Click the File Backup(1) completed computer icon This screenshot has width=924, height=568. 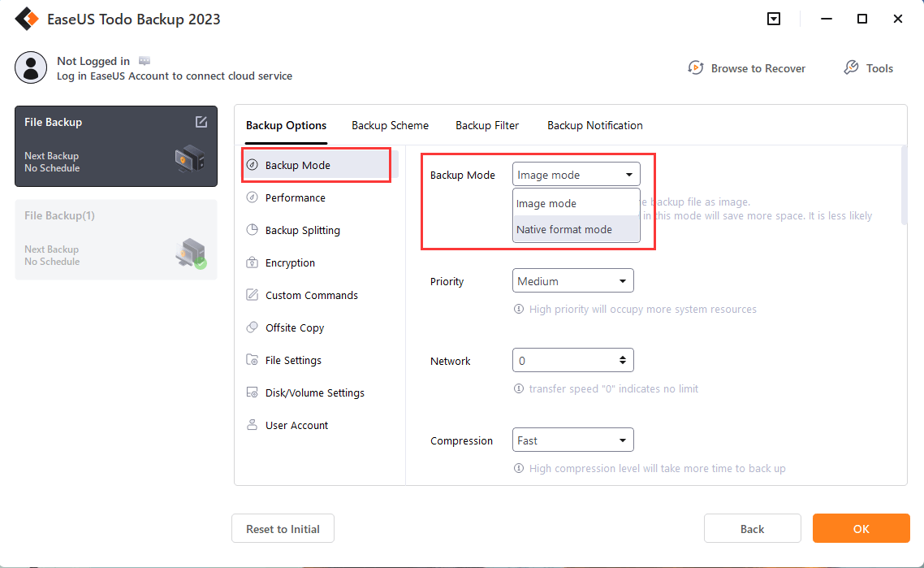[x=191, y=253]
